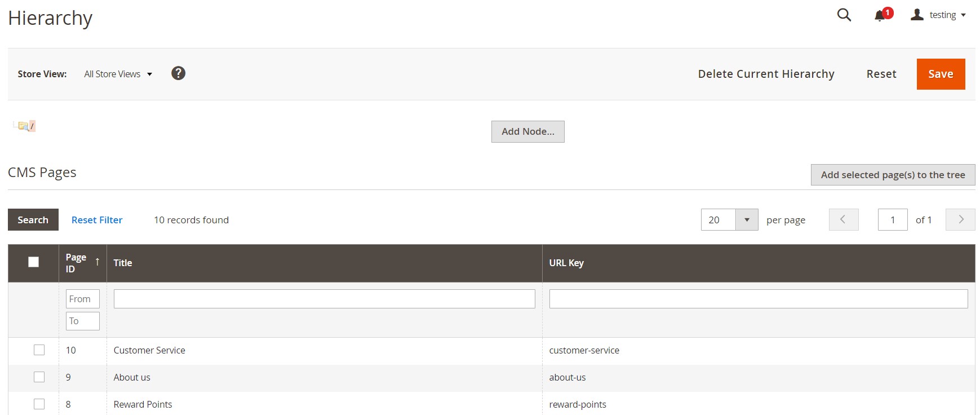Click the Reset Filter link
Viewport: 980px width, 415px height.
pos(97,220)
